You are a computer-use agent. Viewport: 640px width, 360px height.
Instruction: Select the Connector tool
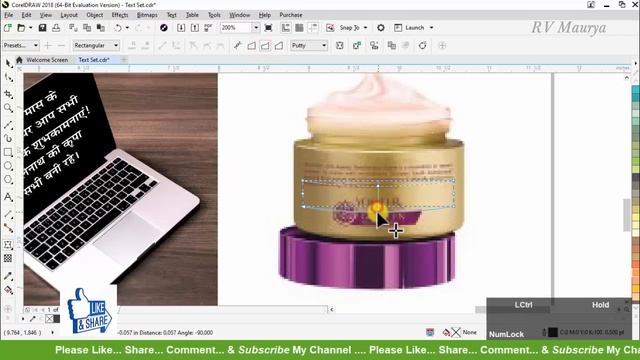pos(9,227)
